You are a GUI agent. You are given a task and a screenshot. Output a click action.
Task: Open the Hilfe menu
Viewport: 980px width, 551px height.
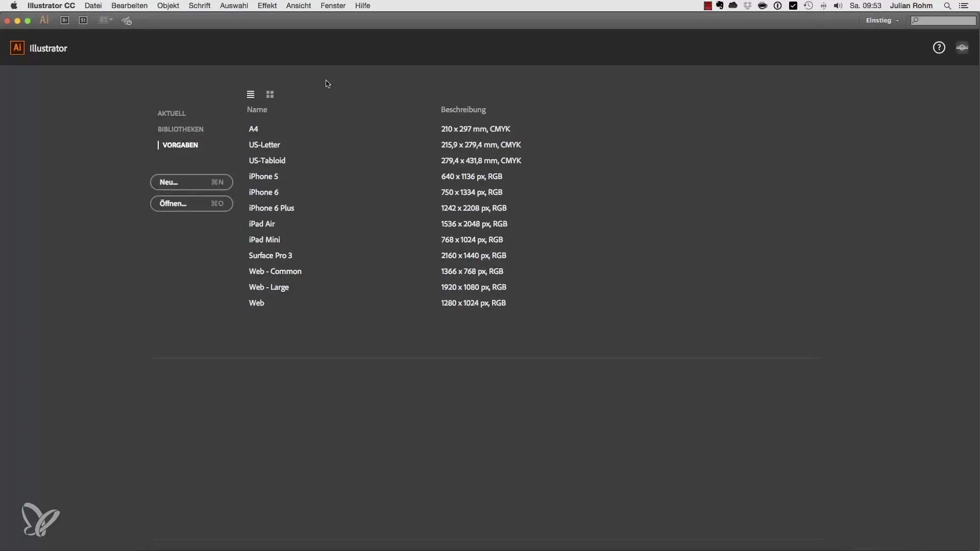362,6
